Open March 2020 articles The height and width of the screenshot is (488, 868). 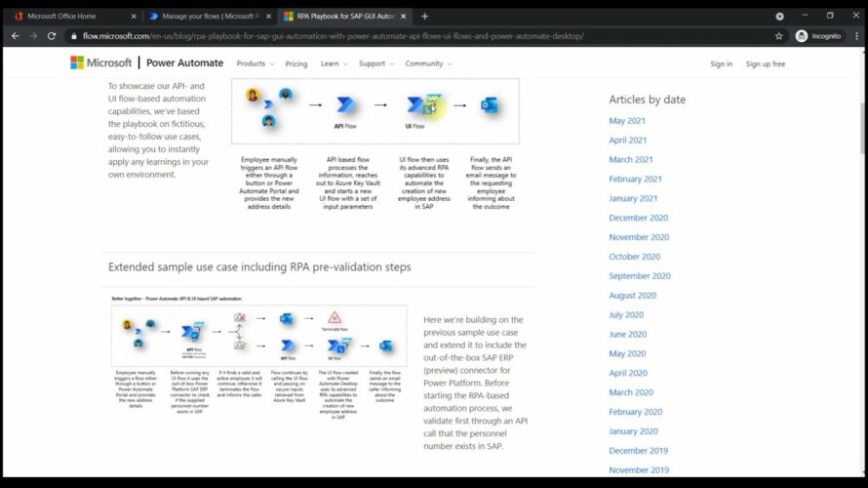point(631,392)
